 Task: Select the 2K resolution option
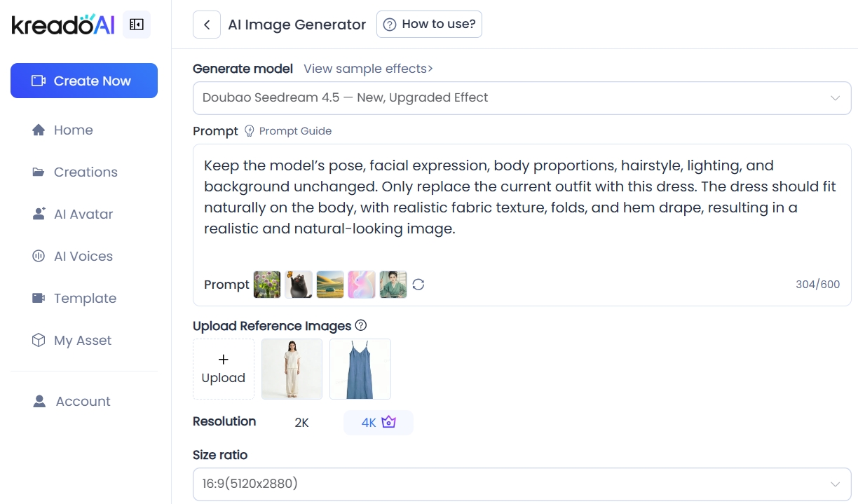tap(301, 423)
